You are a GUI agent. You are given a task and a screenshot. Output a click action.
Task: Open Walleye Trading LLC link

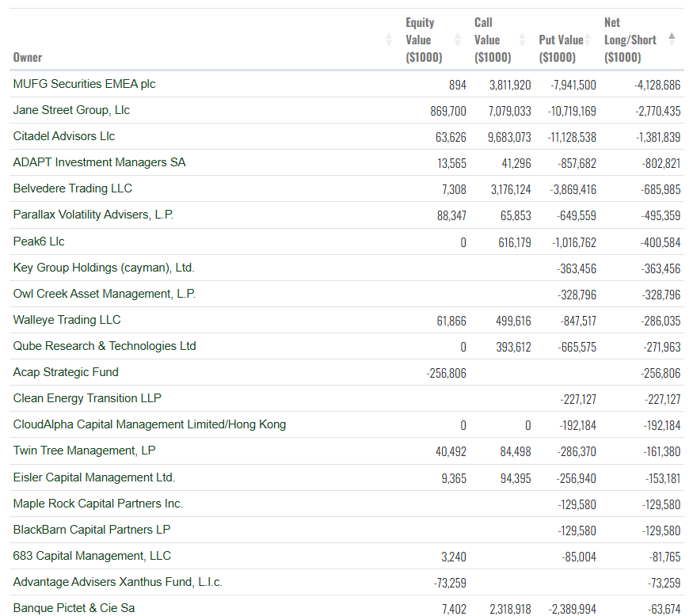click(67, 320)
